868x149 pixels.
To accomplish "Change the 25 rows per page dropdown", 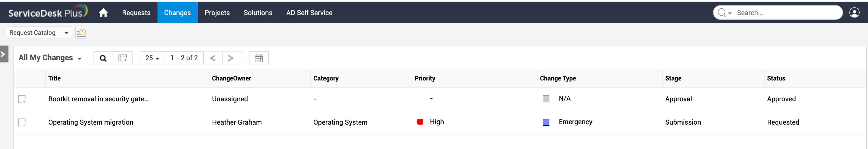I will pos(152,58).
